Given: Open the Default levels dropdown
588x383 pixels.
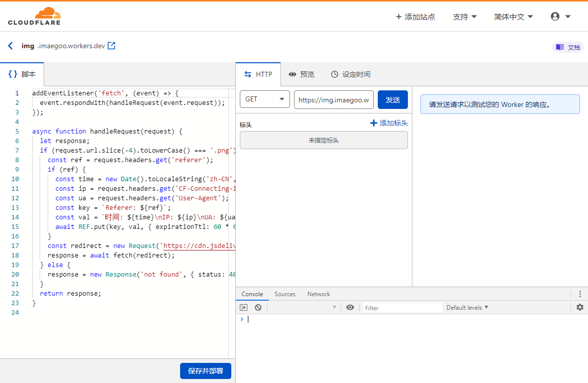Looking at the screenshot, I should pos(467,308).
